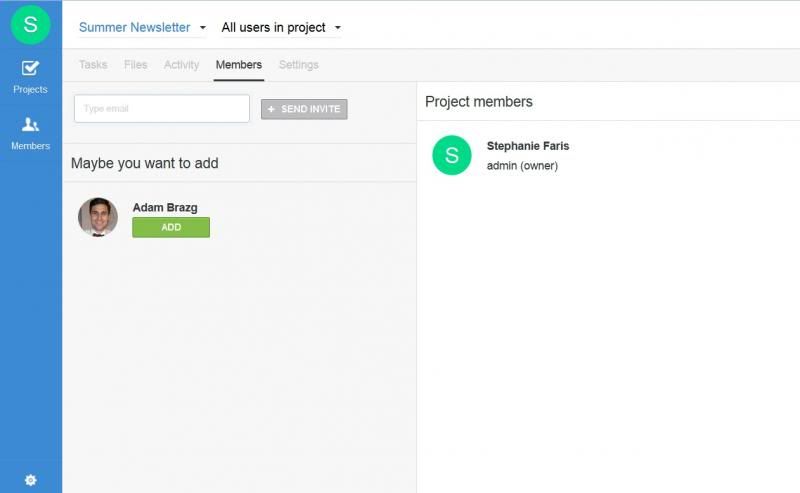Switch to the Tasks tab

[93, 65]
